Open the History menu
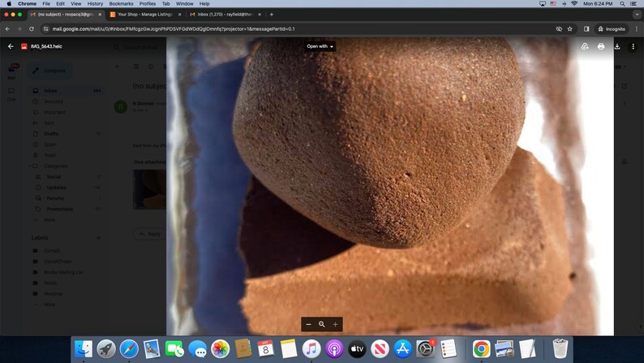This screenshot has width=644, height=363. 95,4
